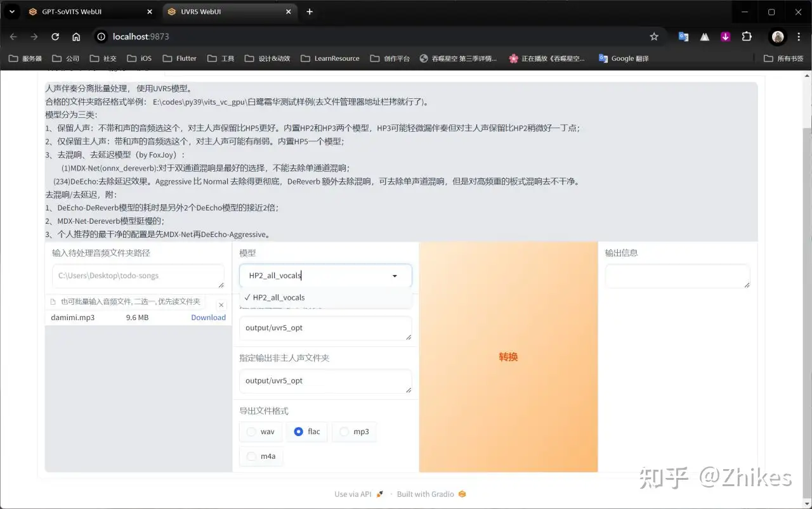Screen dimensions: 812x509
Task: Reload the current page
Action: pyautogui.click(x=55, y=37)
